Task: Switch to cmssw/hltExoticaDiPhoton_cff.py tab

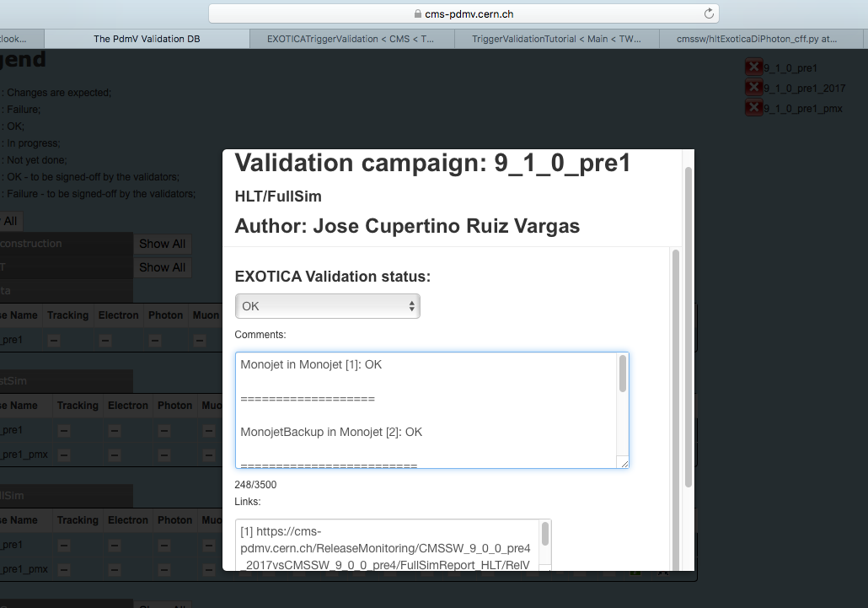Action: pos(761,39)
